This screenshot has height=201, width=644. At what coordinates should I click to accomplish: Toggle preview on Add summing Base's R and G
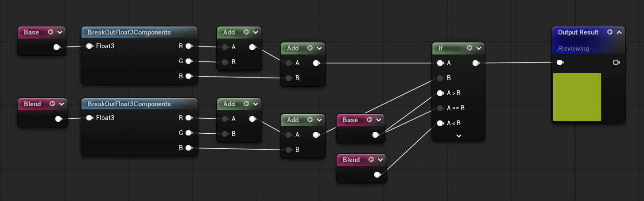coord(246,32)
